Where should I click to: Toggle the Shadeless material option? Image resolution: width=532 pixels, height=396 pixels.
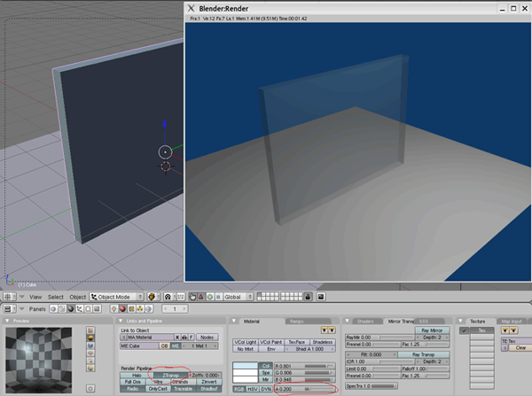pos(323,341)
